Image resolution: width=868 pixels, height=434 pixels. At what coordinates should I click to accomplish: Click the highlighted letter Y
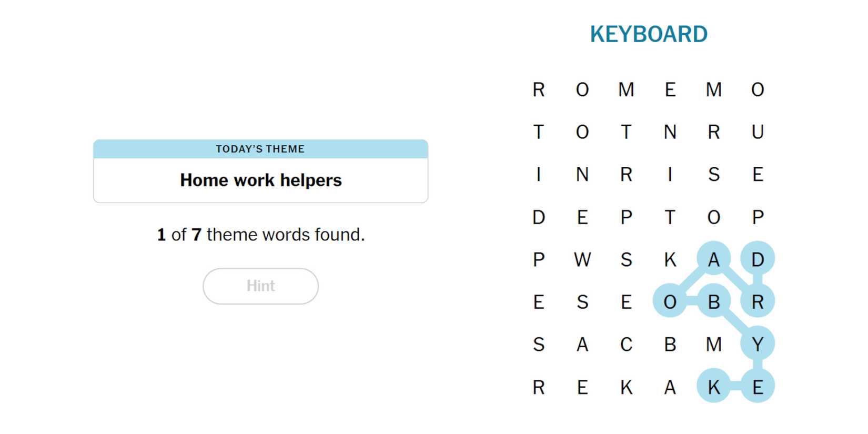click(x=757, y=345)
